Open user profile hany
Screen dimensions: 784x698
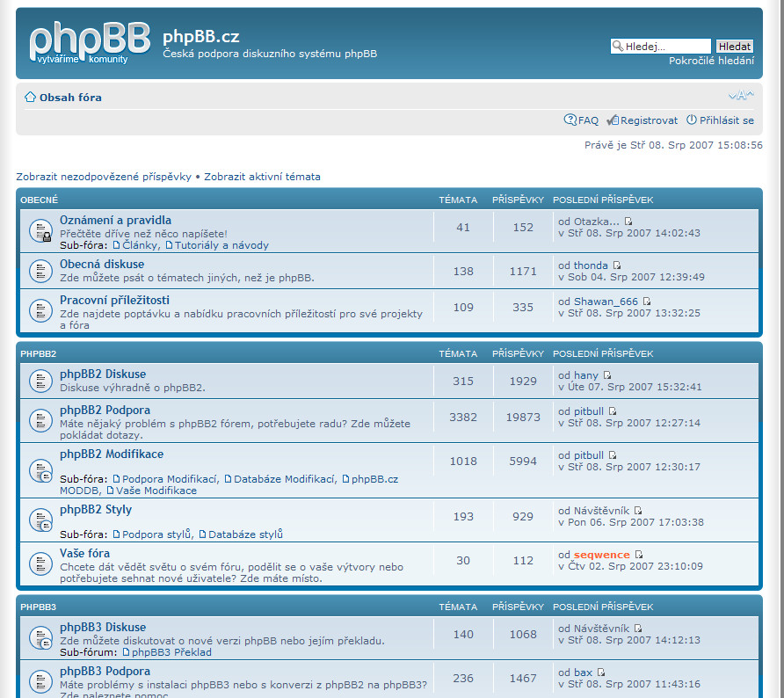[586, 375]
